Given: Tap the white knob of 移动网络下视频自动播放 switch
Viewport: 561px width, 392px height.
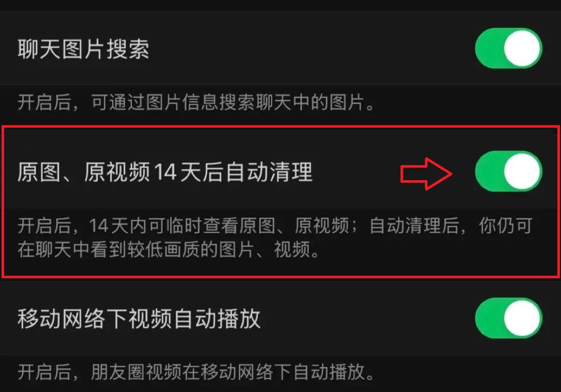Looking at the screenshot, I should point(522,318).
